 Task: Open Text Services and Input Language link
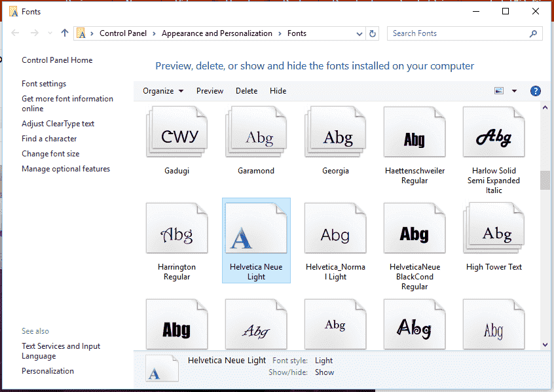61,351
